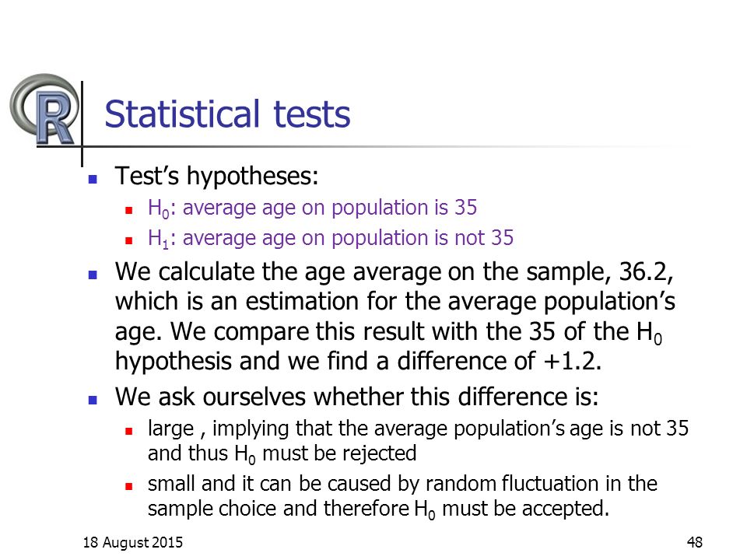This screenshot has width=747, height=560.
Task: Click the horizontal line under the title
Action: point(362,147)
